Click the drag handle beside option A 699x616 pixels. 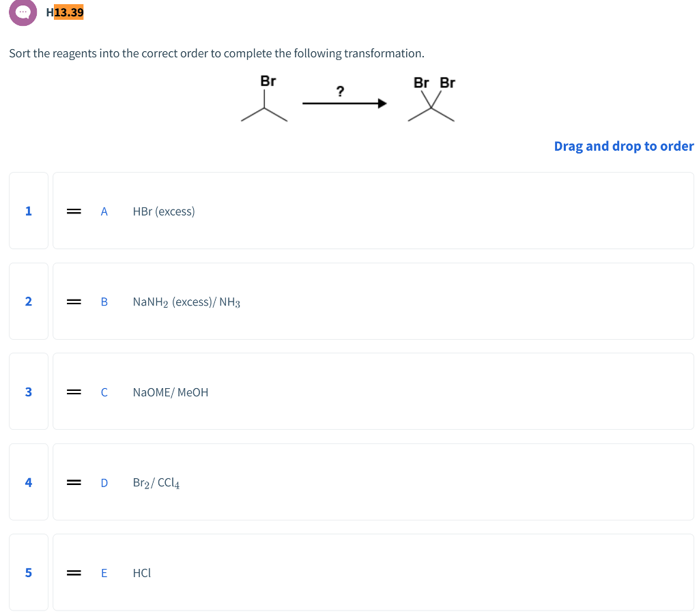tap(73, 211)
